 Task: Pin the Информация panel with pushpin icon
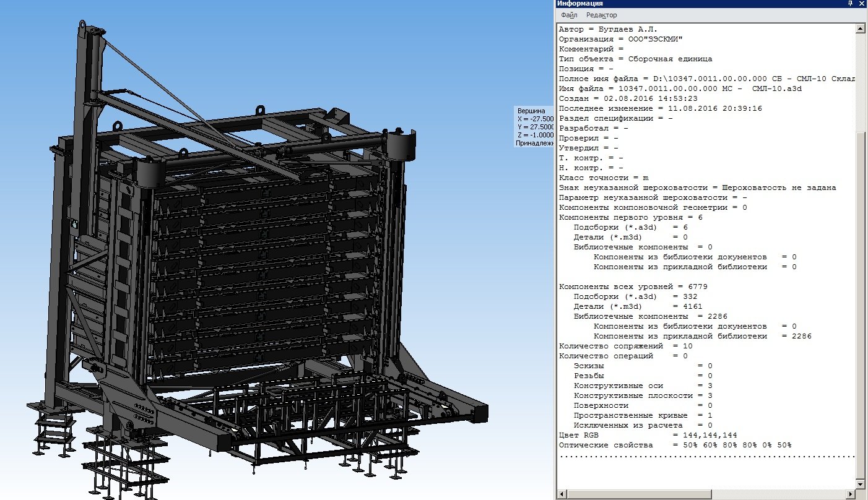click(851, 4)
